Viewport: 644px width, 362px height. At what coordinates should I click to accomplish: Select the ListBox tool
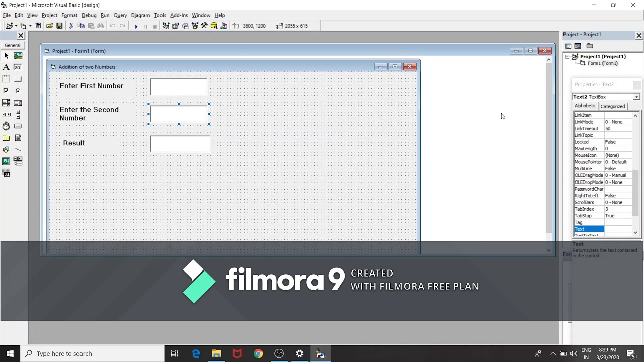pyautogui.click(x=18, y=103)
